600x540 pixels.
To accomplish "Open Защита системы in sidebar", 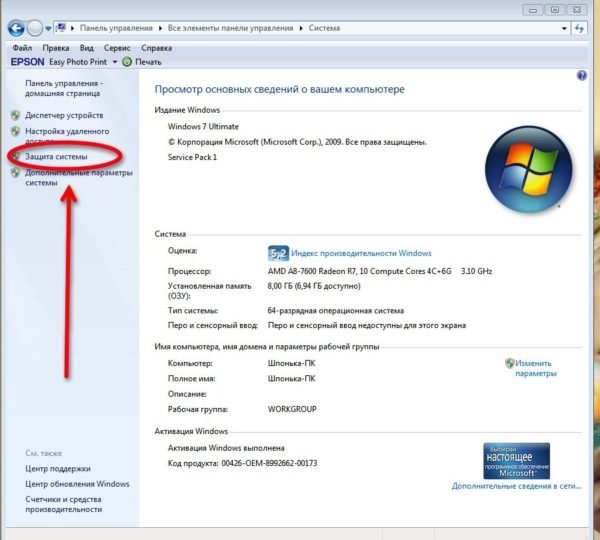I will click(56, 157).
